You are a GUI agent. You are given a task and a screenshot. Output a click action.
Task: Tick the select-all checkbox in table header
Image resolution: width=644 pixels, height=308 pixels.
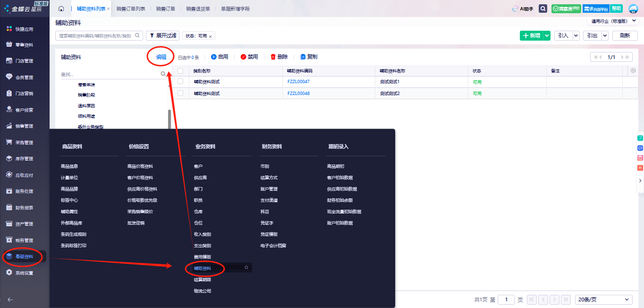180,71
